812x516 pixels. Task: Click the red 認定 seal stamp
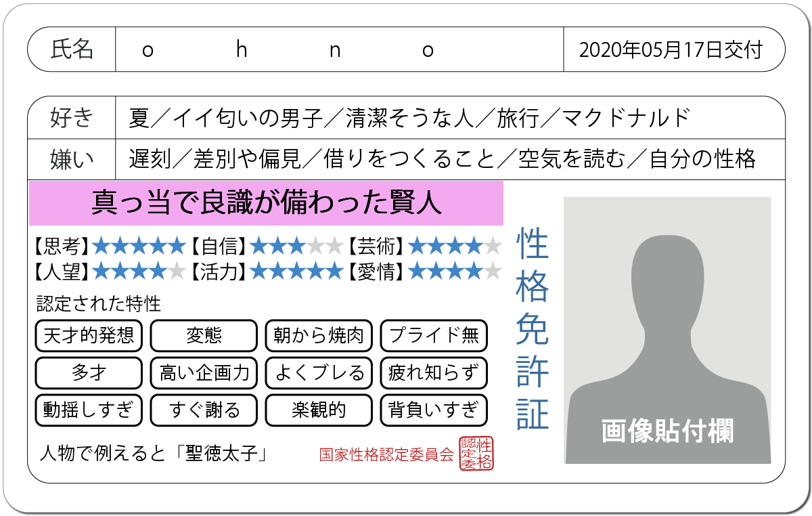click(x=476, y=454)
